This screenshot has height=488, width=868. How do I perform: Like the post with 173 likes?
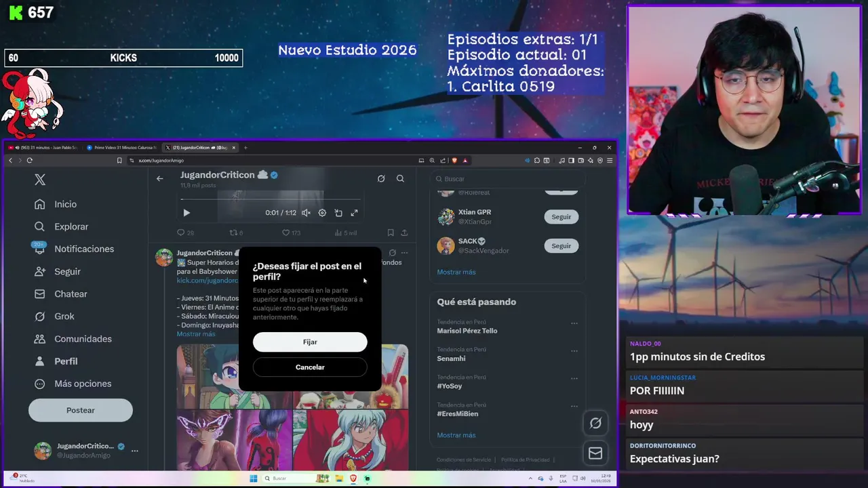[291, 232]
